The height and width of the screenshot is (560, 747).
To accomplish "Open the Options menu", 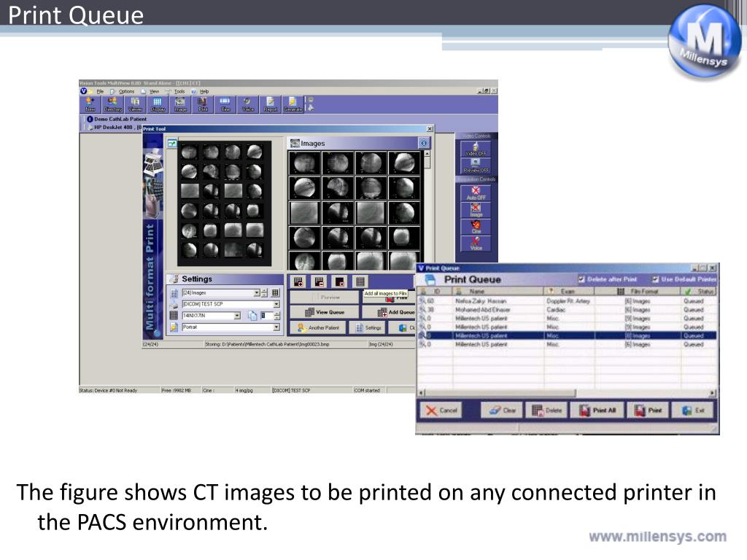I will [x=125, y=91].
